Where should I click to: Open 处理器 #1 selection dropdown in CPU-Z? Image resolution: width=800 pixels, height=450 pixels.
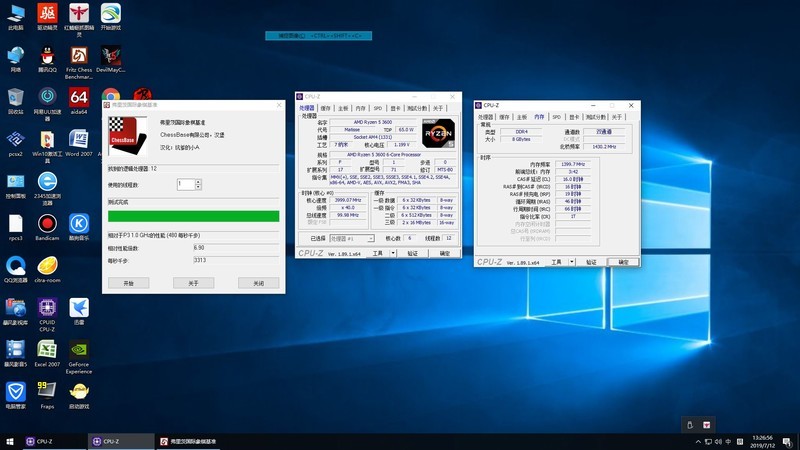(352, 238)
